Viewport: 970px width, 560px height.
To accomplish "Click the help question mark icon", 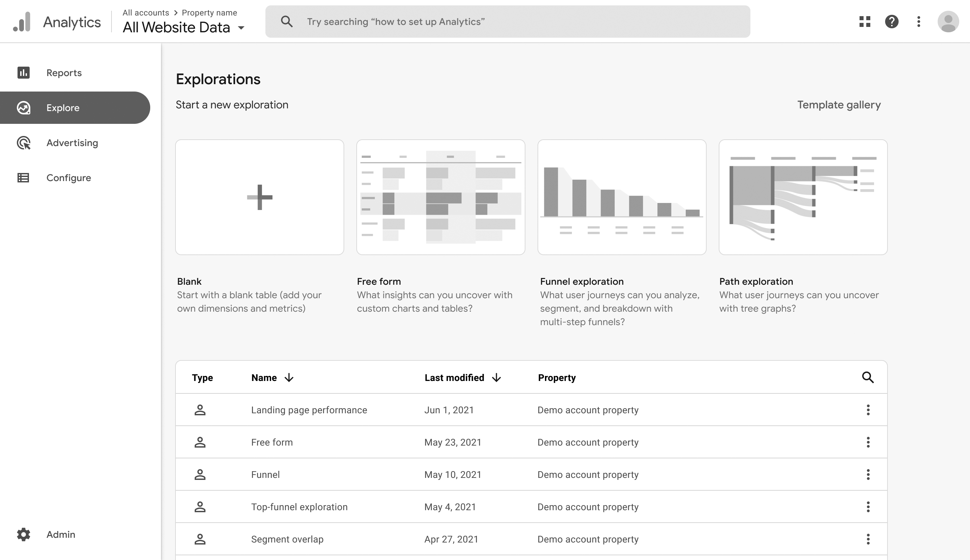I will pos(892,22).
